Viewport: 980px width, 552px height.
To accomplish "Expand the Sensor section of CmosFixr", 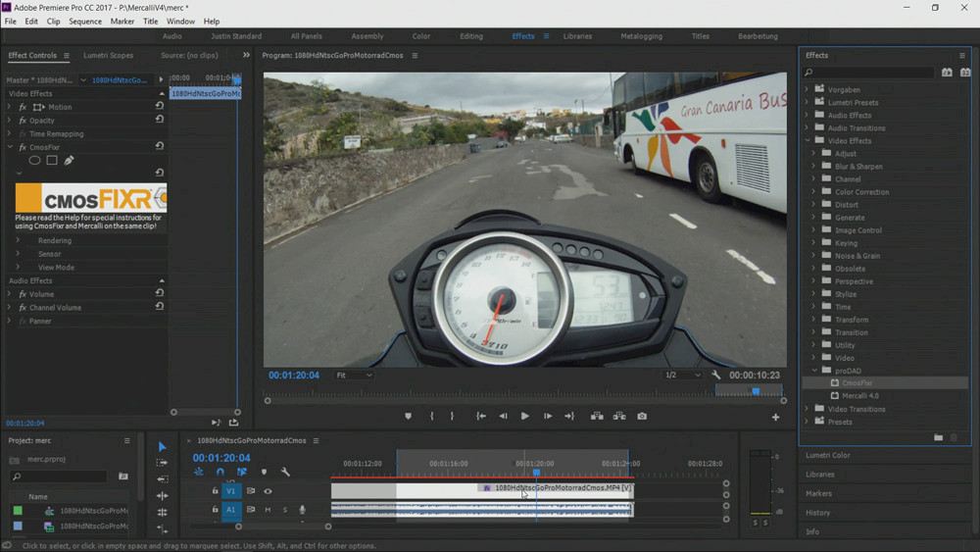I will [18, 253].
